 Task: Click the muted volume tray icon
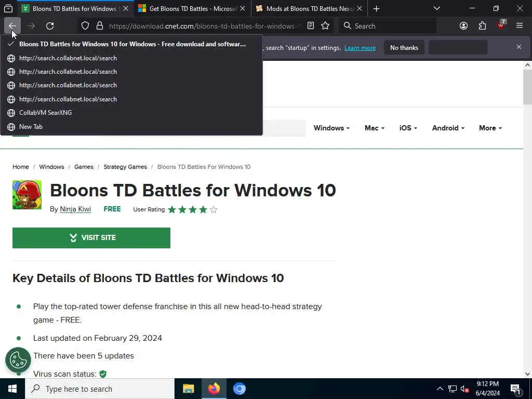coord(465,389)
